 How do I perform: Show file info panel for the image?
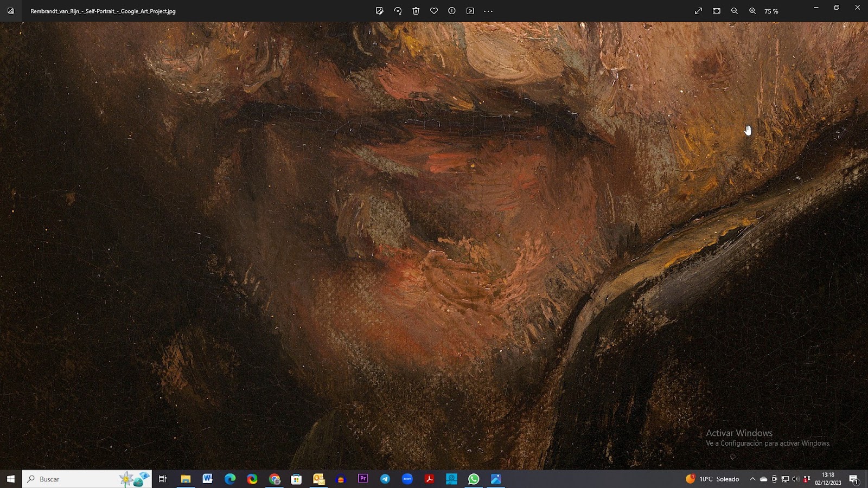tap(452, 11)
